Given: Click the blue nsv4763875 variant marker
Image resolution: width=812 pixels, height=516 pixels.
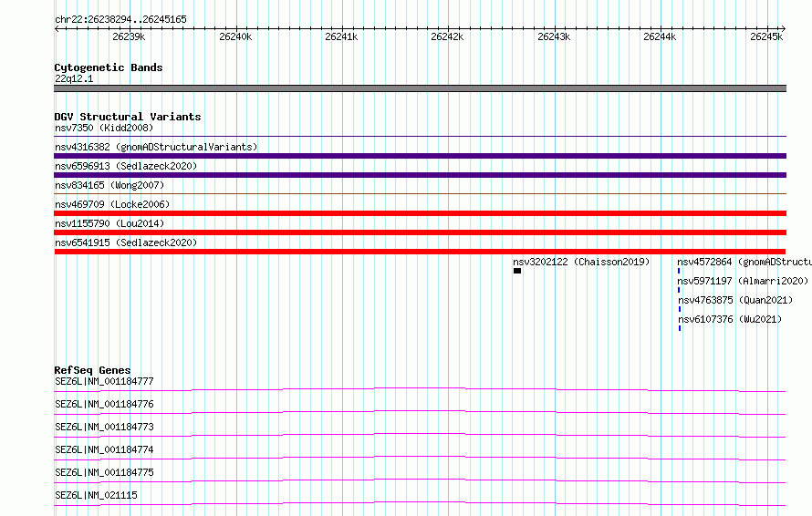Looking at the screenshot, I should pos(680,309).
